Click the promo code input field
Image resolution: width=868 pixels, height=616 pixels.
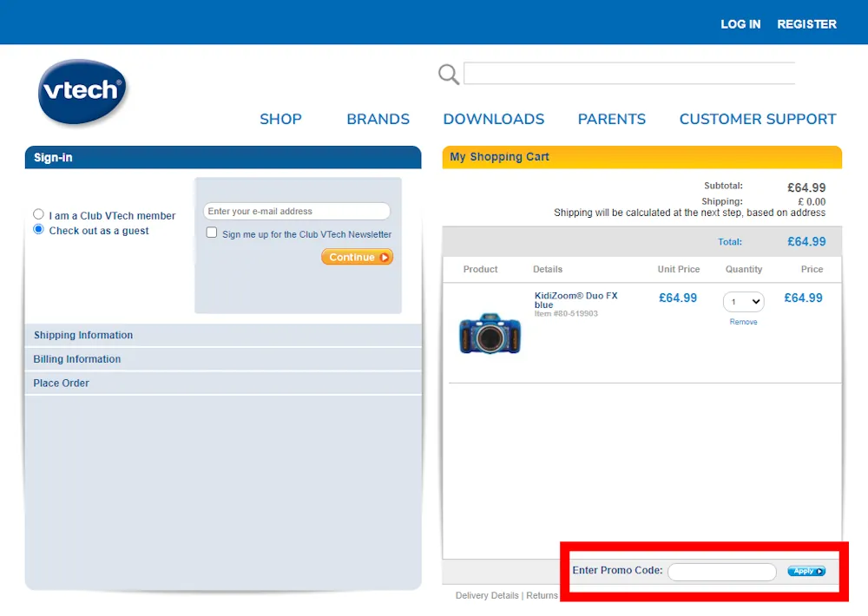click(721, 571)
